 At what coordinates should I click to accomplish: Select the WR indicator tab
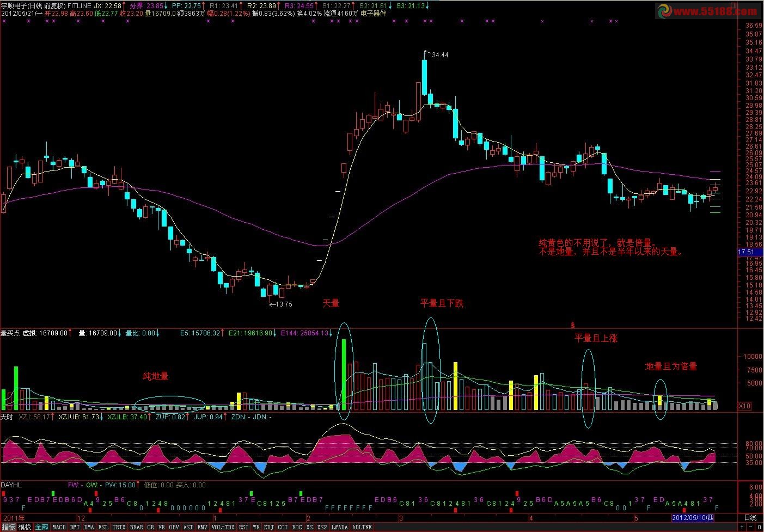256,527
